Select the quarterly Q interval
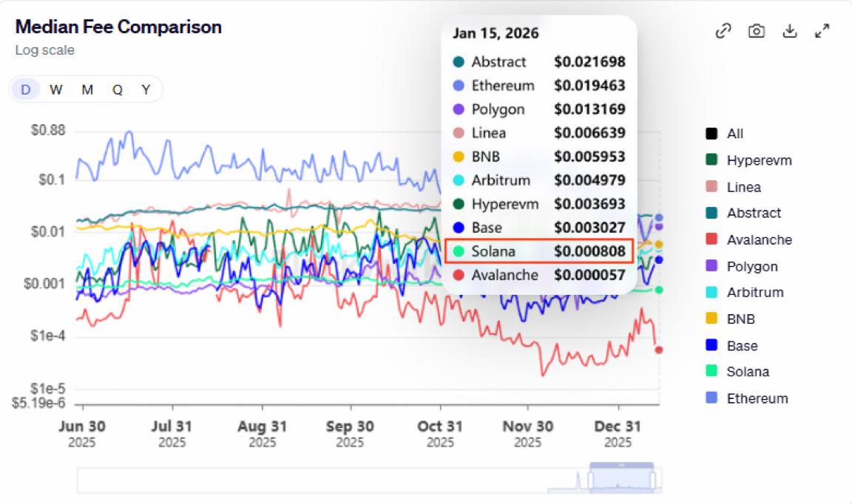The width and height of the screenshot is (852, 504). pyautogui.click(x=118, y=89)
